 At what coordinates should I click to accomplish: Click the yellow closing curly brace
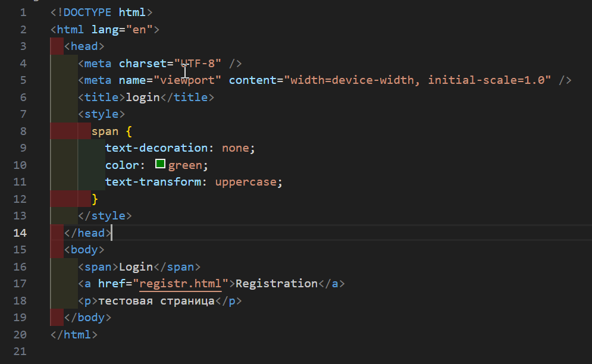coord(95,199)
